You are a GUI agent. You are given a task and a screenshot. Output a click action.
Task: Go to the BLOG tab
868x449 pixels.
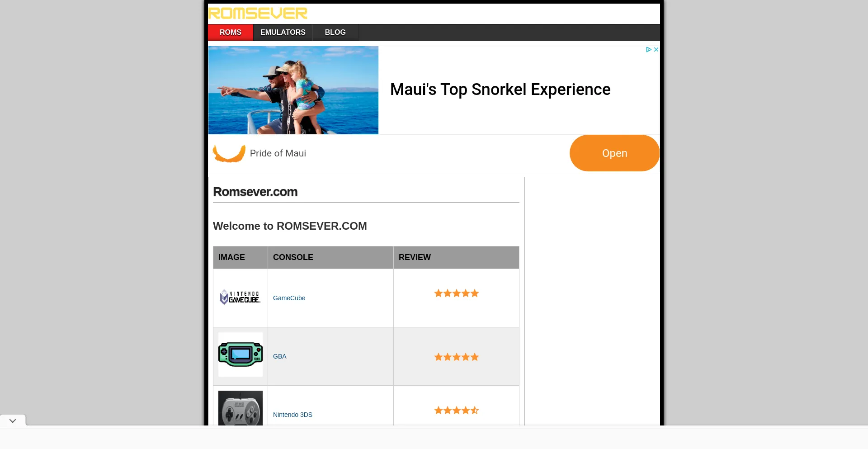335,33
